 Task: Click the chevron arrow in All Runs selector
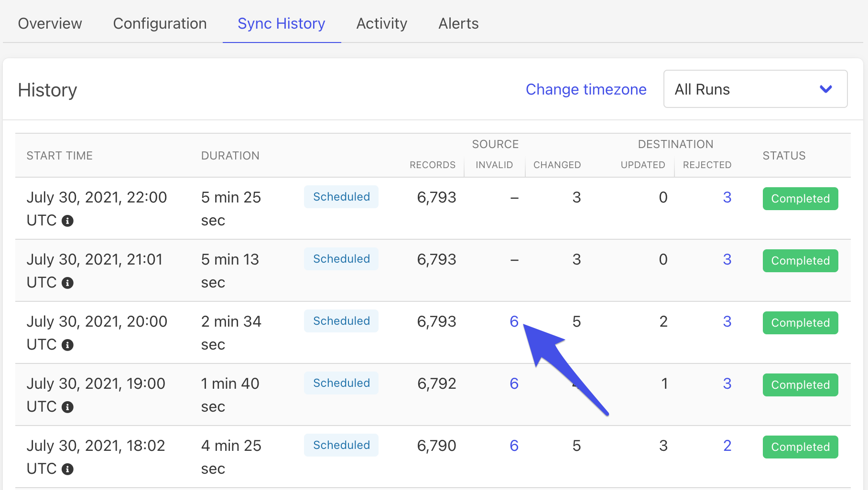pos(825,89)
